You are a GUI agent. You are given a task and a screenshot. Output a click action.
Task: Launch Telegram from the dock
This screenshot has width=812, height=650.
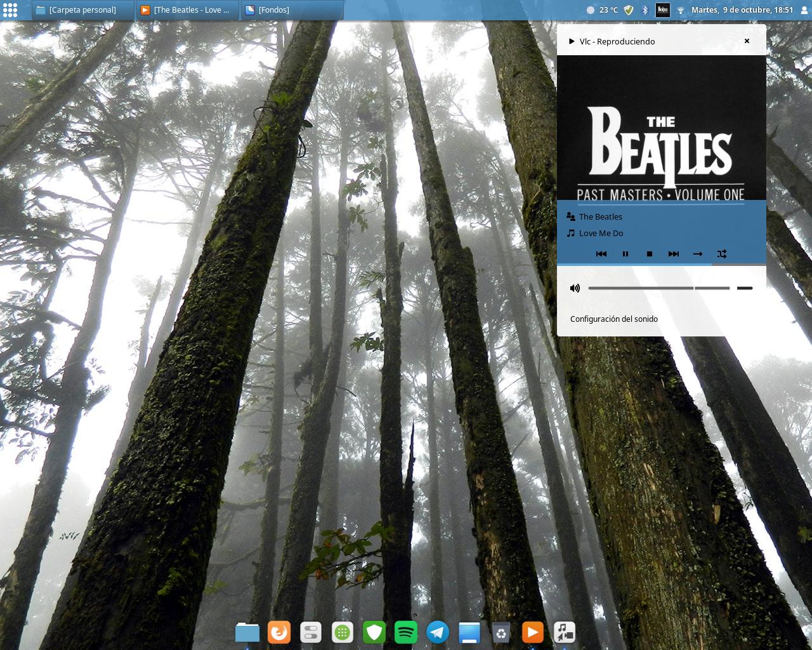(438, 632)
